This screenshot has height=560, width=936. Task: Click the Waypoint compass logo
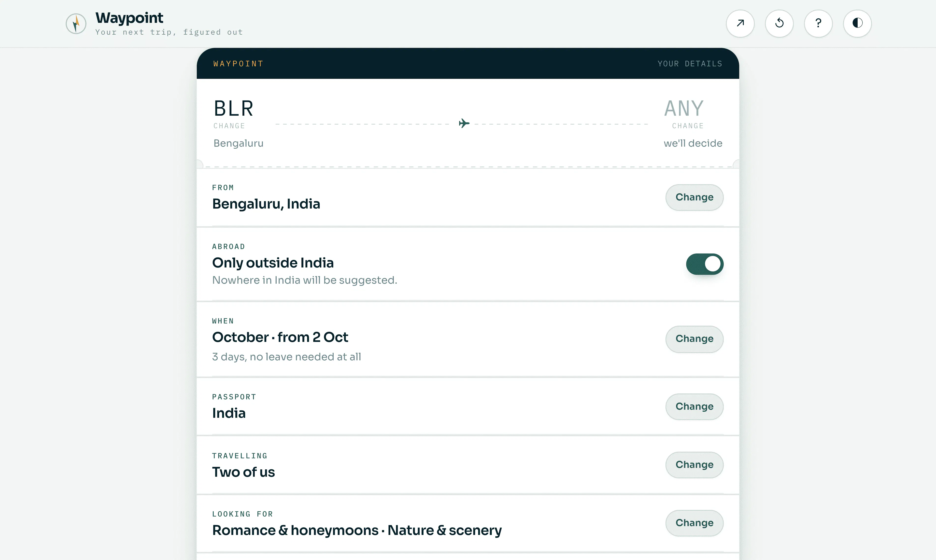pos(76,23)
